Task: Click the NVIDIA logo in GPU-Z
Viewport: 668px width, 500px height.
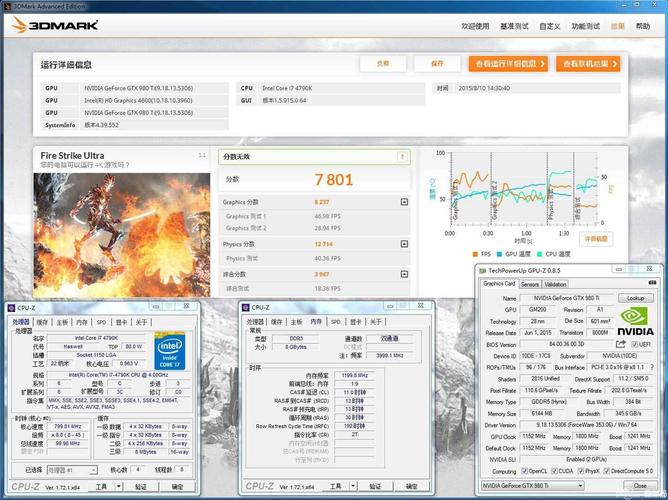Action: [x=635, y=321]
